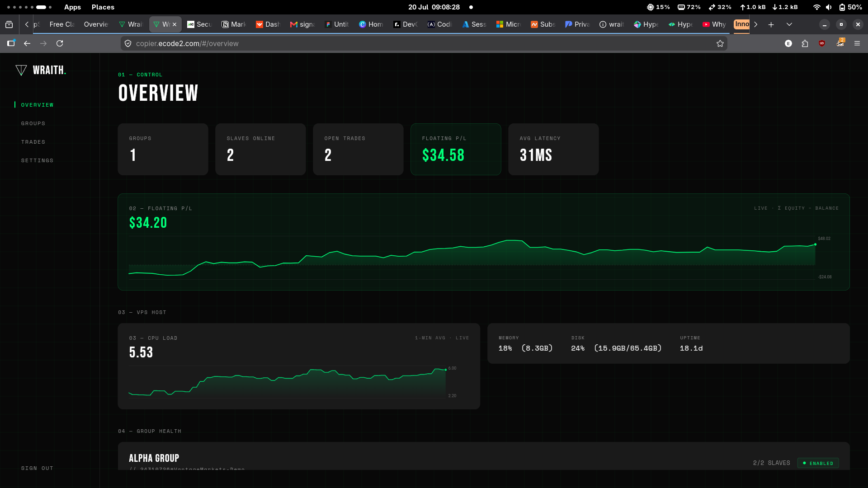Open Settings in the sidebar

pyautogui.click(x=37, y=160)
